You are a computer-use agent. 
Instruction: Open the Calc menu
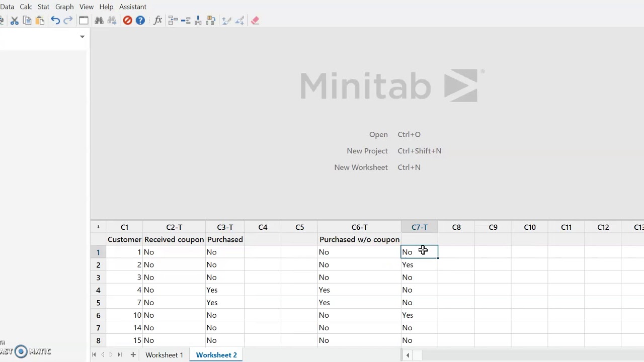click(26, 7)
